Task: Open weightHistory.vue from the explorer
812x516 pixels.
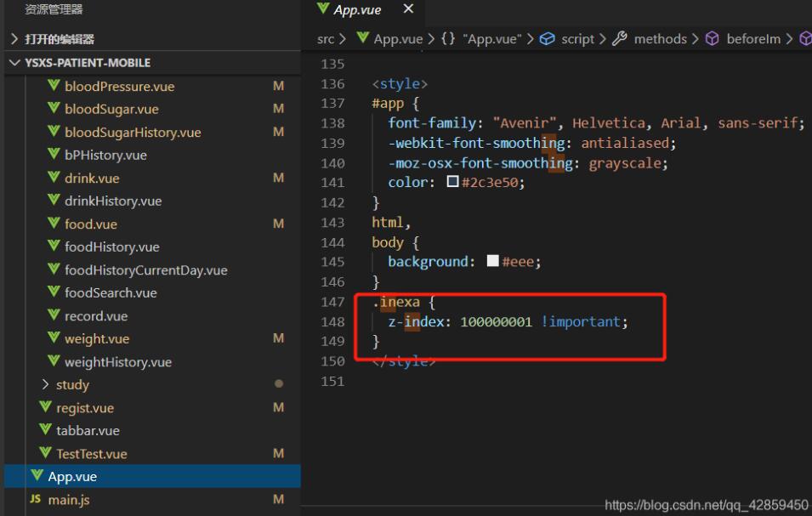Action: (117, 362)
